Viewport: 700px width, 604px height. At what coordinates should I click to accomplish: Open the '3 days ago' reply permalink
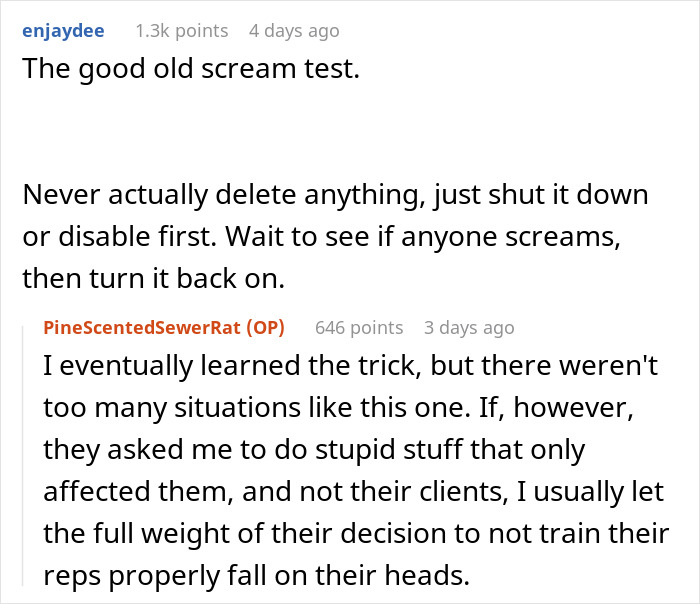469,327
